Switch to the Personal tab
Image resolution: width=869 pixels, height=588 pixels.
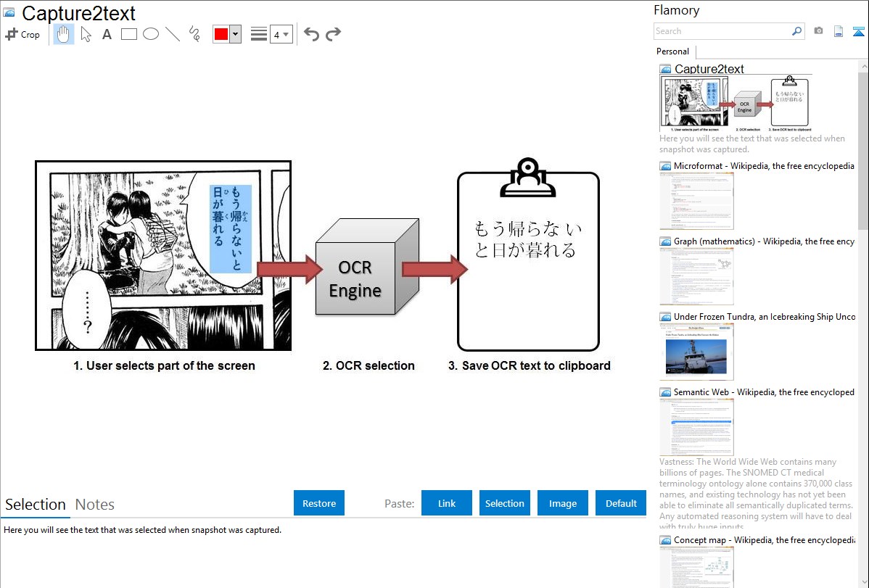click(673, 51)
